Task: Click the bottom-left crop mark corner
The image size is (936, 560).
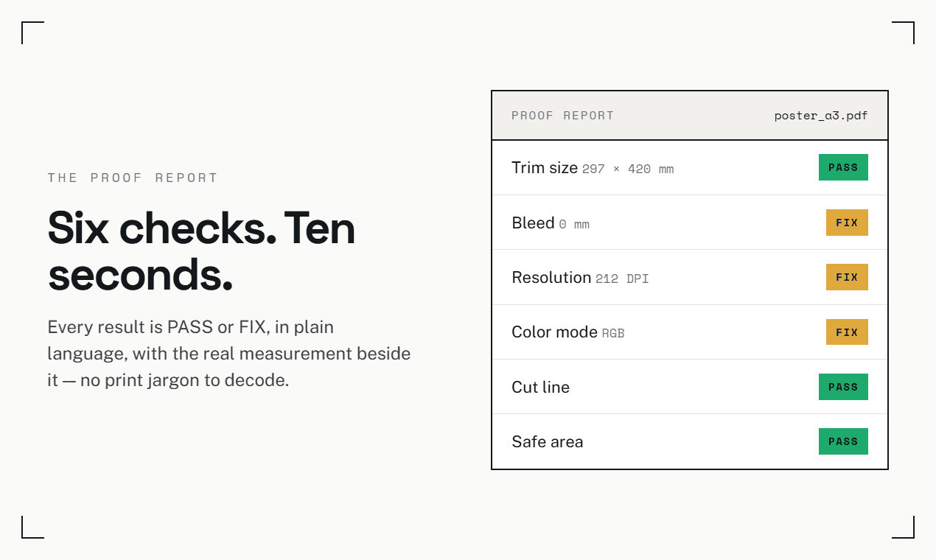Action: pyautogui.click(x=32, y=528)
